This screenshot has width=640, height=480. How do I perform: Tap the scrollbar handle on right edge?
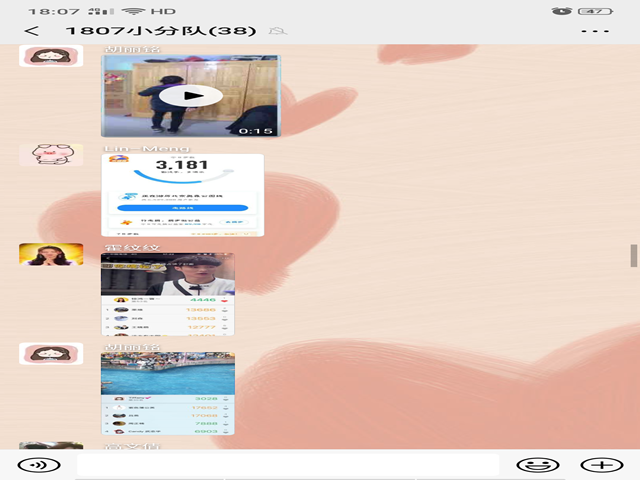coord(634,255)
